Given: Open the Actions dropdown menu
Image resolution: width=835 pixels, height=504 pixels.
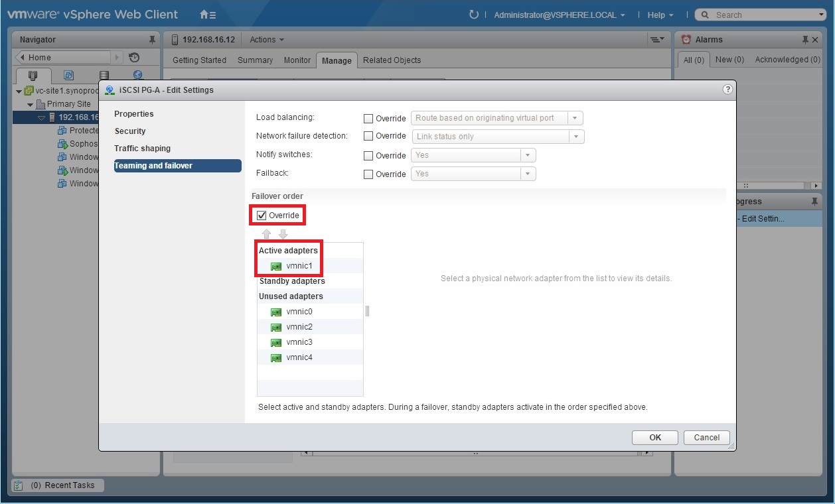Looking at the screenshot, I should tap(266, 39).
